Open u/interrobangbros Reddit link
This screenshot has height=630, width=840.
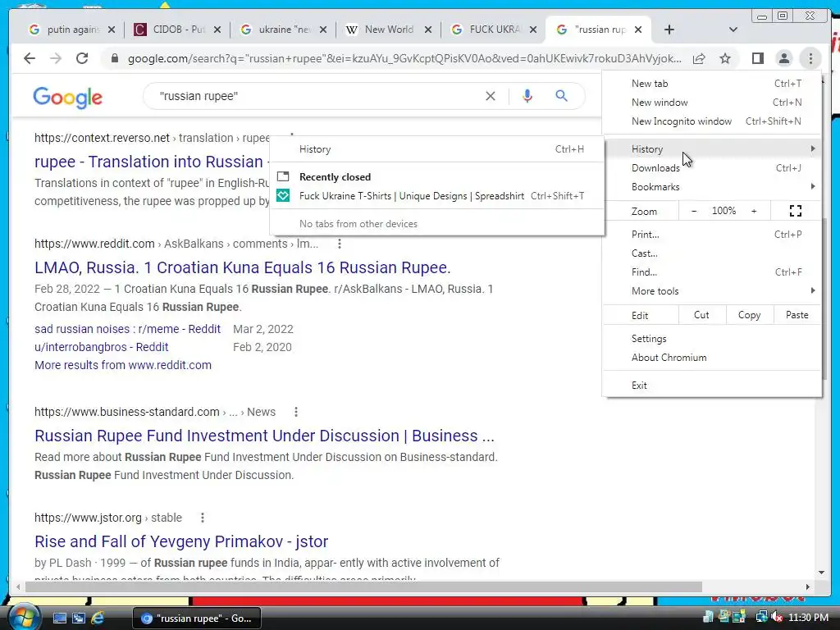pyautogui.click(x=101, y=347)
